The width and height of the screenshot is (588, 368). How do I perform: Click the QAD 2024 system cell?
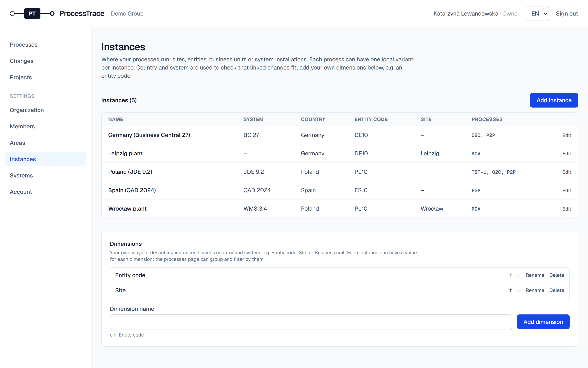tap(257, 190)
